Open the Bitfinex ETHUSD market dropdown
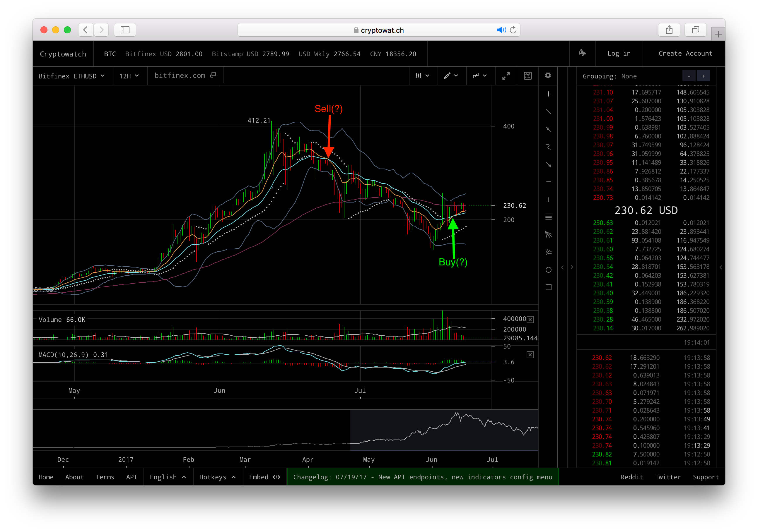Image resolution: width=758 pixels, height=532 pixels. click(72, 76)
